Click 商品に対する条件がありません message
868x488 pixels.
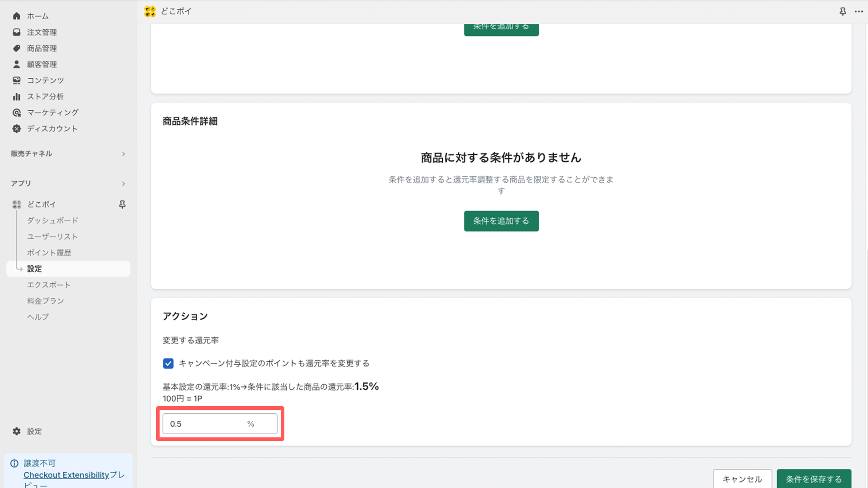click(501, 158)
